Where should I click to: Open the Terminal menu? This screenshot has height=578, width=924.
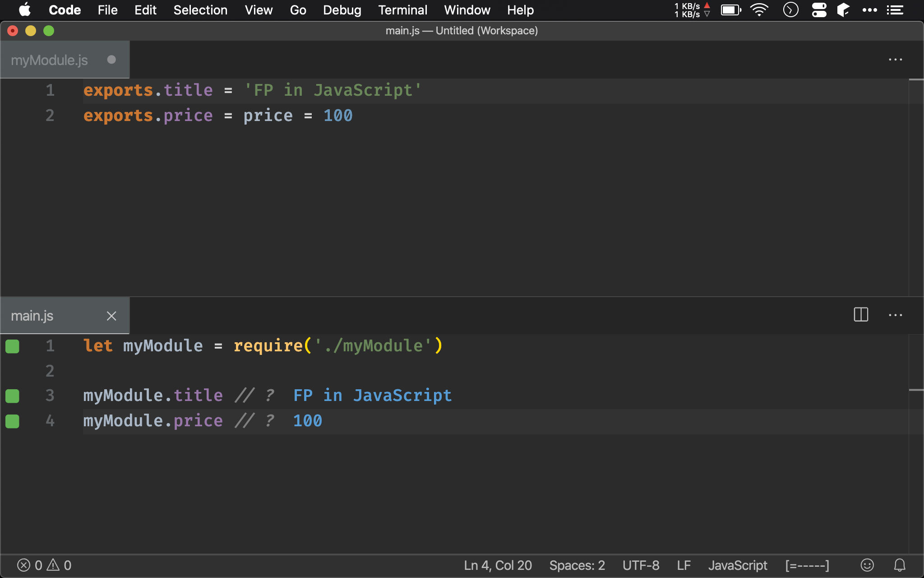click(402, 10)
